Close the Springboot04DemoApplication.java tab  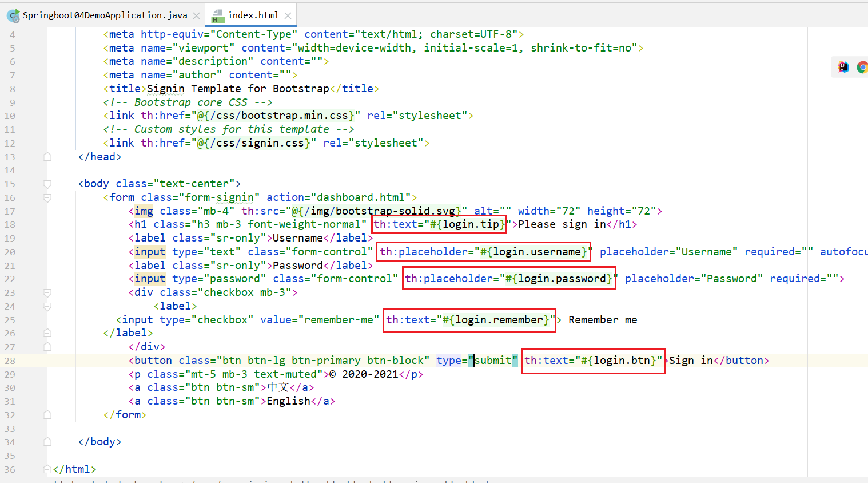click(x=197, y=15)
